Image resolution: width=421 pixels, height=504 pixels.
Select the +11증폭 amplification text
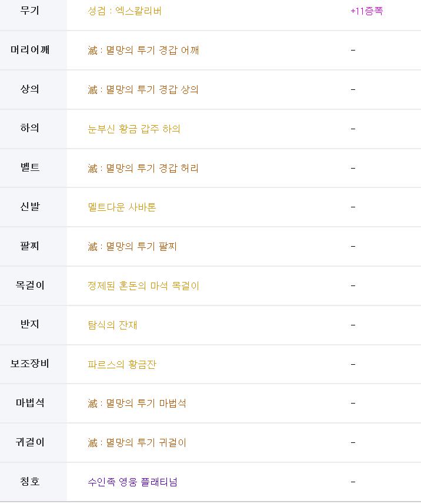click(x=366, y=11)
